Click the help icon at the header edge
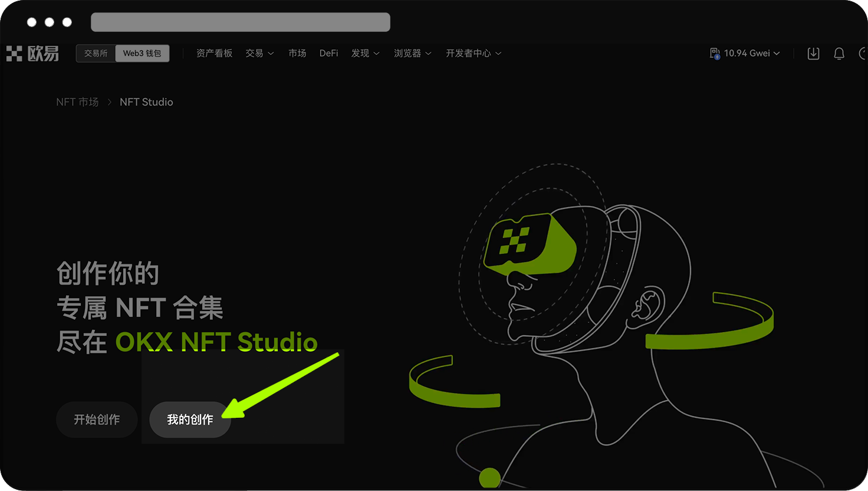The width and height of the screenshot is (868, 491). [x=863, y=54]
